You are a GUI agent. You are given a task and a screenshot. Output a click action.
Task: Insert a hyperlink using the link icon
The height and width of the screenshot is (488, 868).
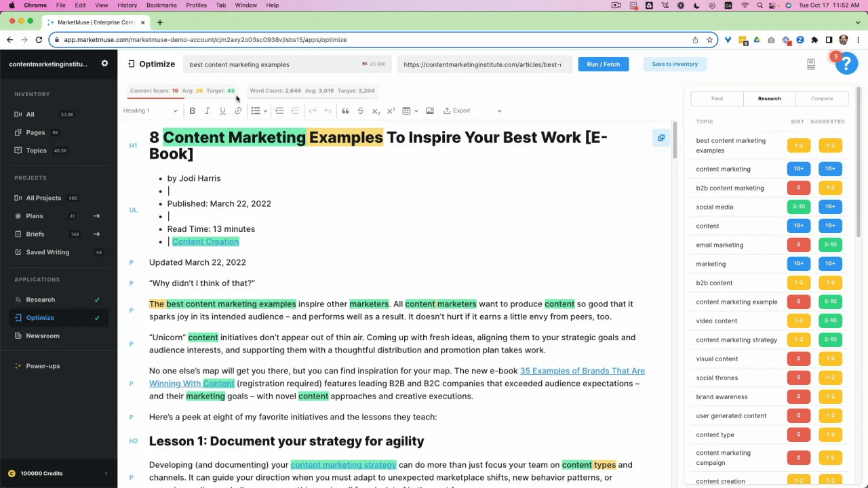click(x=238, y=110)
